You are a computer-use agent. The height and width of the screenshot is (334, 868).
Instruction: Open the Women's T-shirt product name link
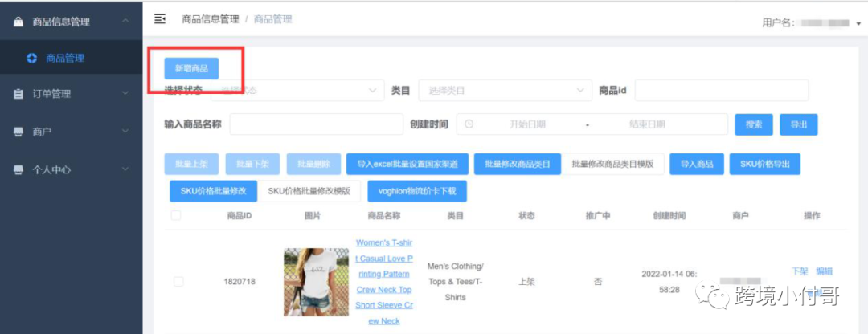(x=383, y=282)
